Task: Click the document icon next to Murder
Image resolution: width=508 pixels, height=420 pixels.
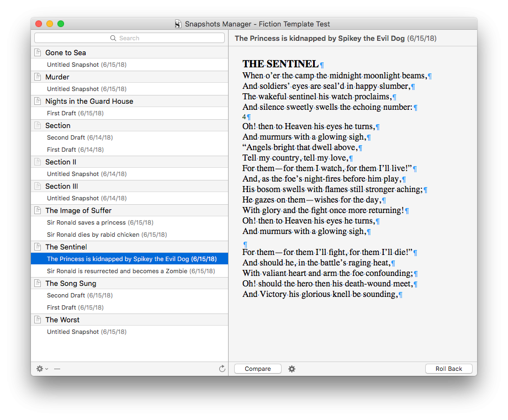Action: [38, 77]
